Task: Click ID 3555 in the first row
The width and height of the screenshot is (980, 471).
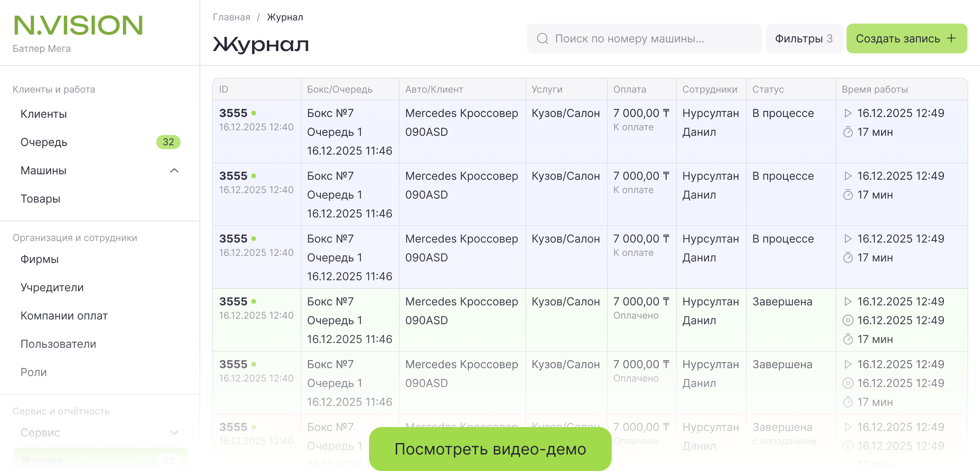Action: tap(233, 113)
